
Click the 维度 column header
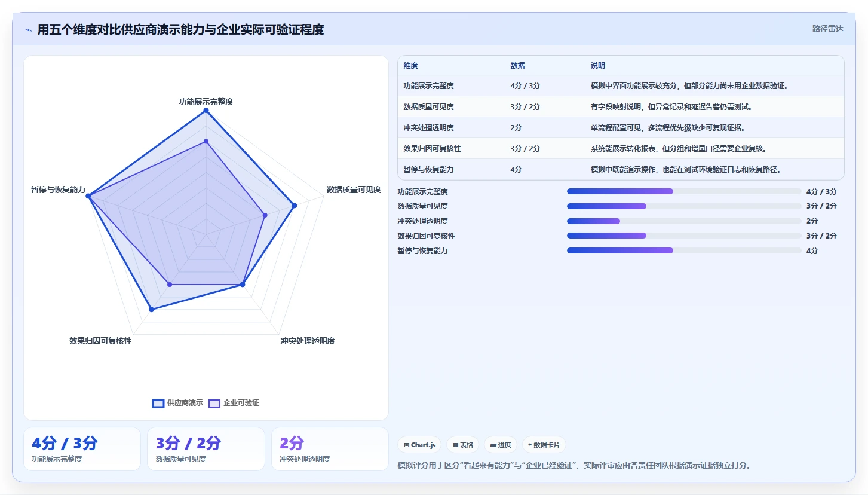tap(410, 66)
